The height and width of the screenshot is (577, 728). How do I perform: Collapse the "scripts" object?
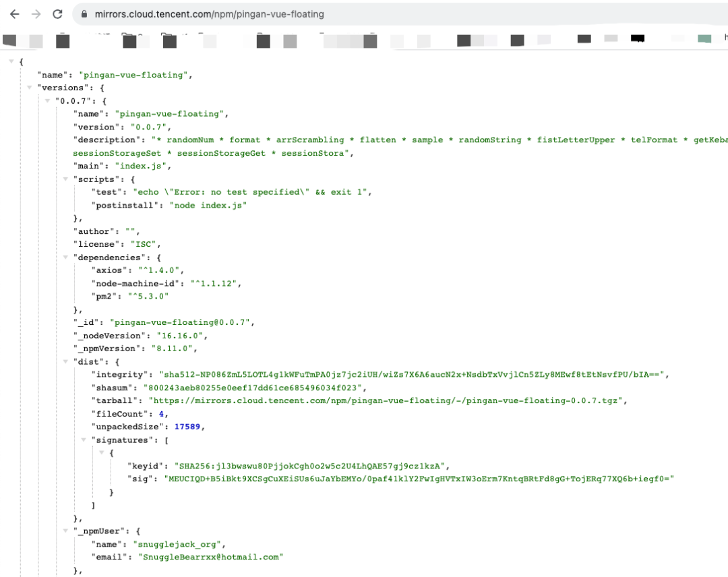click(x=65, y=179)
